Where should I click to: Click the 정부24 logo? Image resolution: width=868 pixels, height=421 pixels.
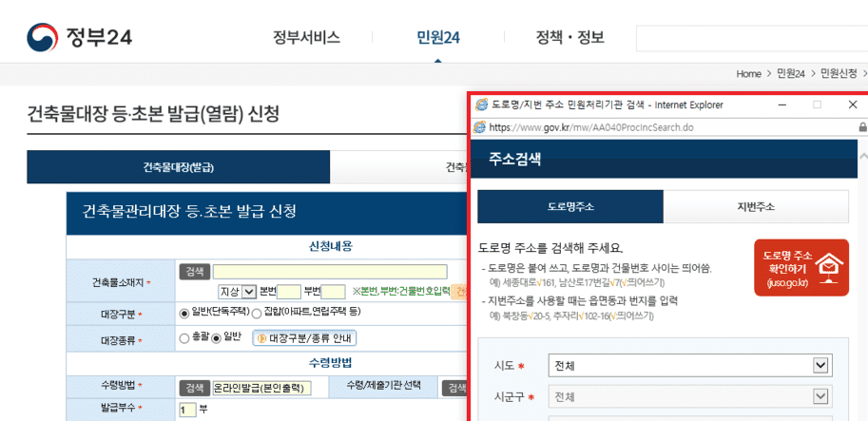(79, 37)
